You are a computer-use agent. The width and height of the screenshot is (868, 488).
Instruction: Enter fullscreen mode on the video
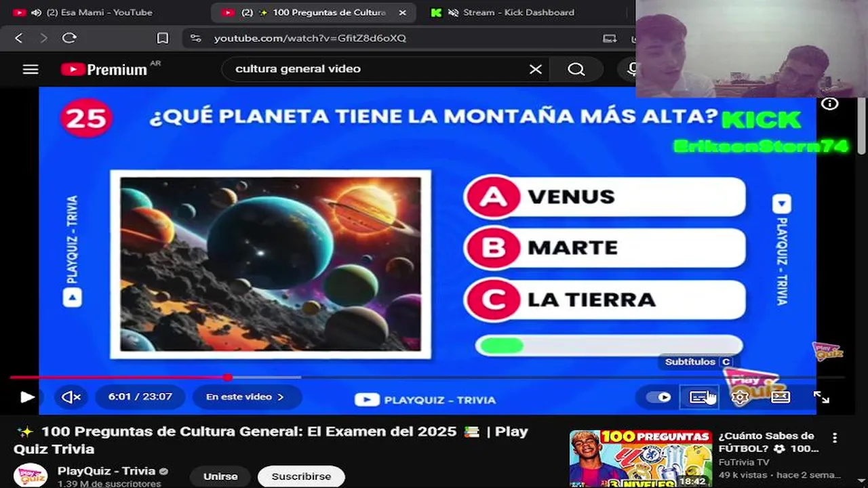click(x=821, y=397)
